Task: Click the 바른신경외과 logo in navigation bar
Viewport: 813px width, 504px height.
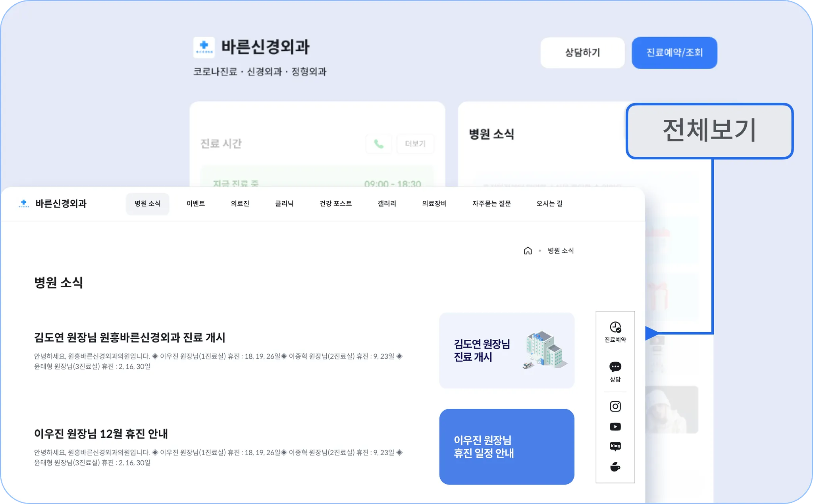Action: (52, 204)
